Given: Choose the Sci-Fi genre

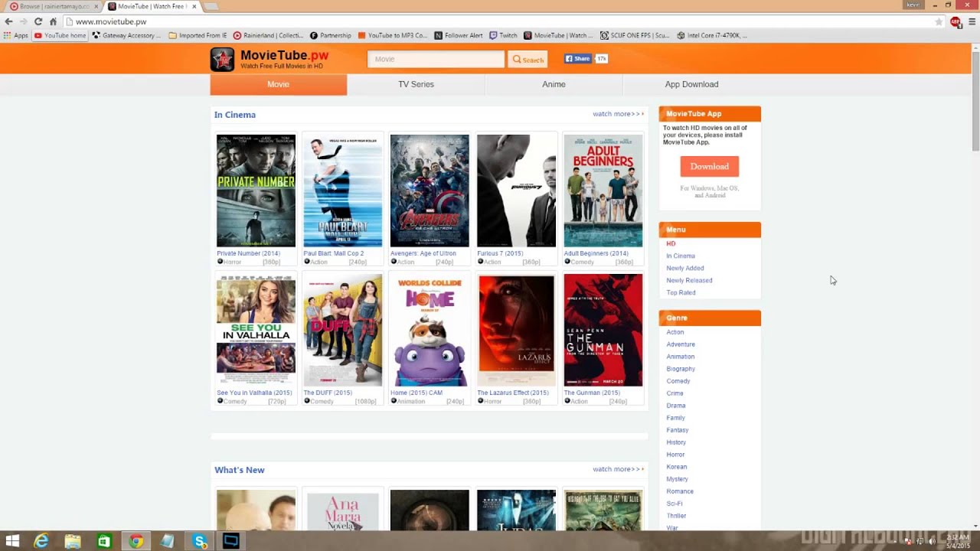Looking at the screenshot, I should (675, 504).
